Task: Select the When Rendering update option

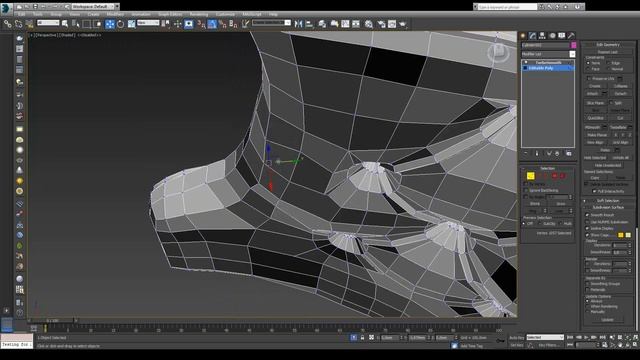Action: coord(588,307)
